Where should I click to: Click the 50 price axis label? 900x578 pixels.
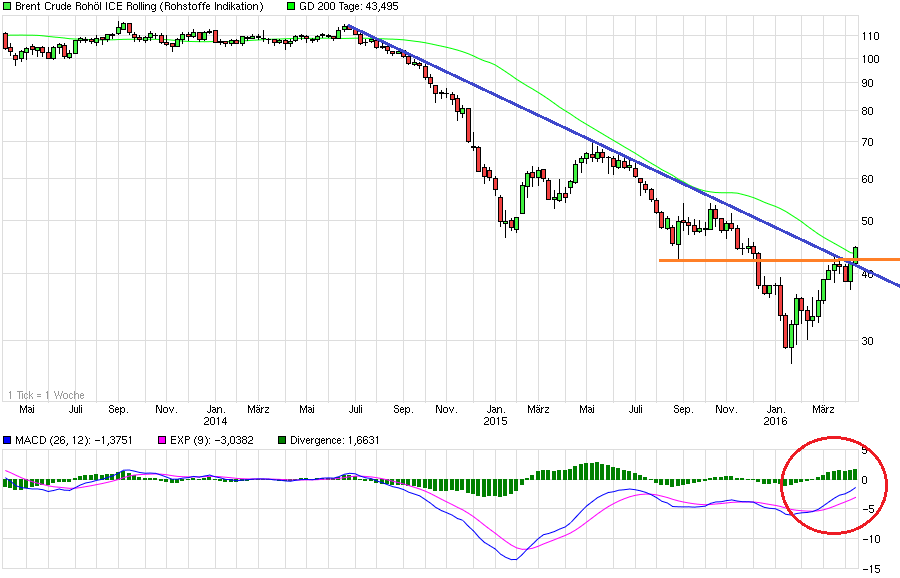868,221
